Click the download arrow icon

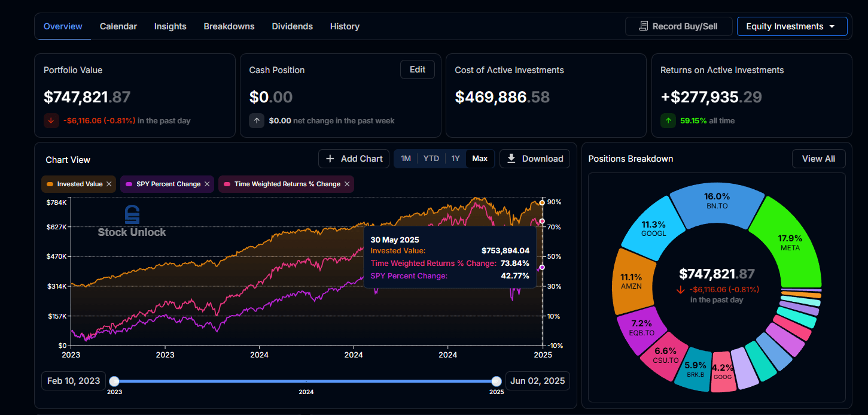click(511, 159)
